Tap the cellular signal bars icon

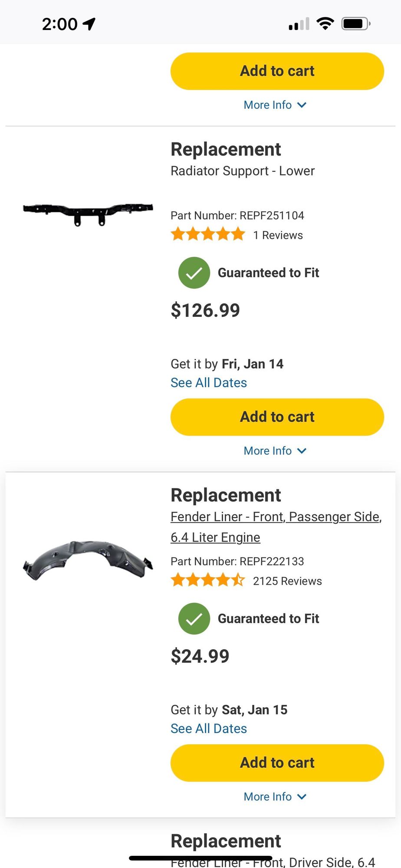pyautogui.click(x=299, y=24)
